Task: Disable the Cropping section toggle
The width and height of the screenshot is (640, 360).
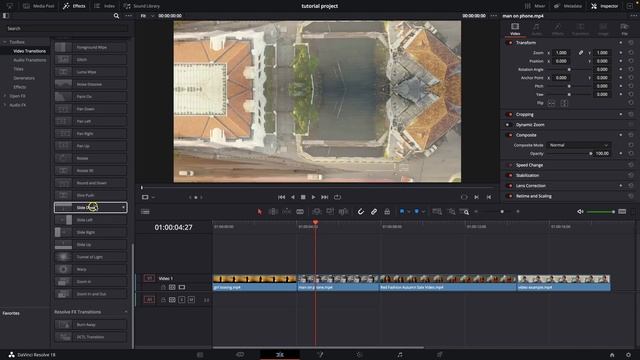Action: tap(509, 114)
